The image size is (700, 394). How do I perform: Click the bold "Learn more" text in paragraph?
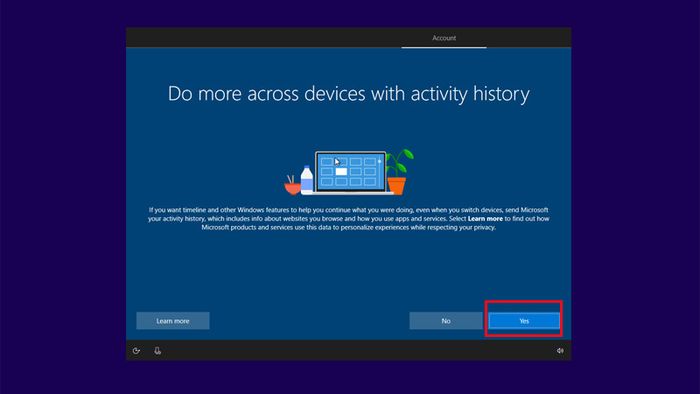click(x=485, y=219)
